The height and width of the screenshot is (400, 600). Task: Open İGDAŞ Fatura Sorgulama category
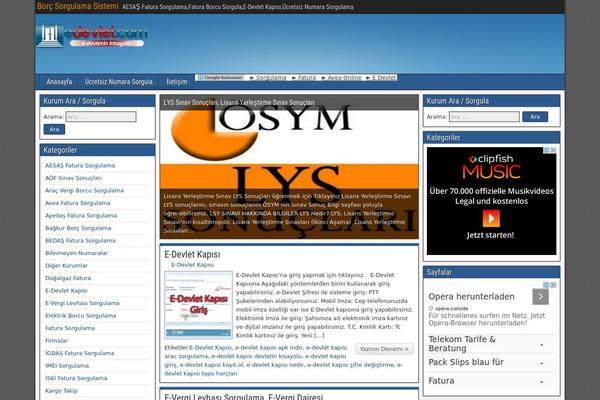(80, 353)
